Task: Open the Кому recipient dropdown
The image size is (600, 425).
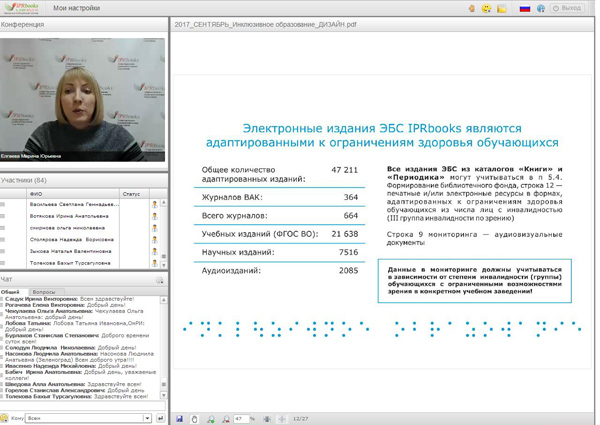Action: pyautogui.click(x=88, y=418)
